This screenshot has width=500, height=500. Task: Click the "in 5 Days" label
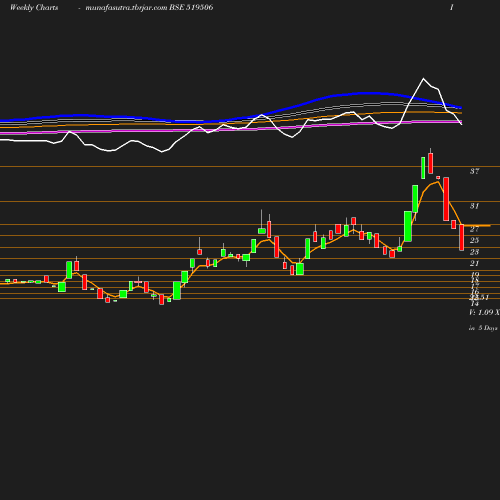coord(483,328)
